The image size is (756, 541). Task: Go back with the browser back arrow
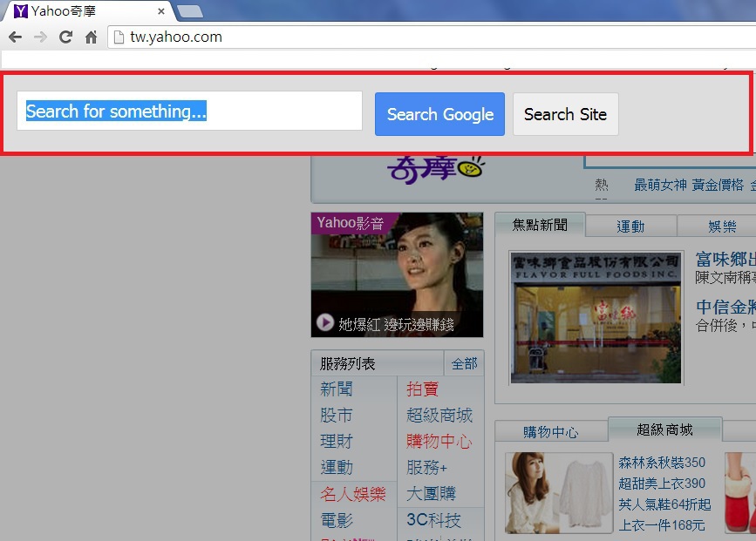click(16, 37)
